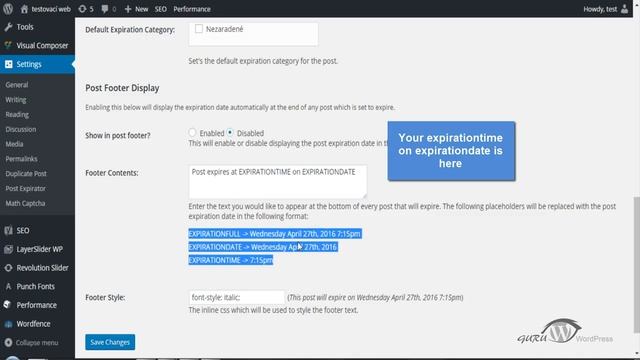Tick the Nezaradené category checkbox
This screenshot has height=360, width=640.
(199, 29)
